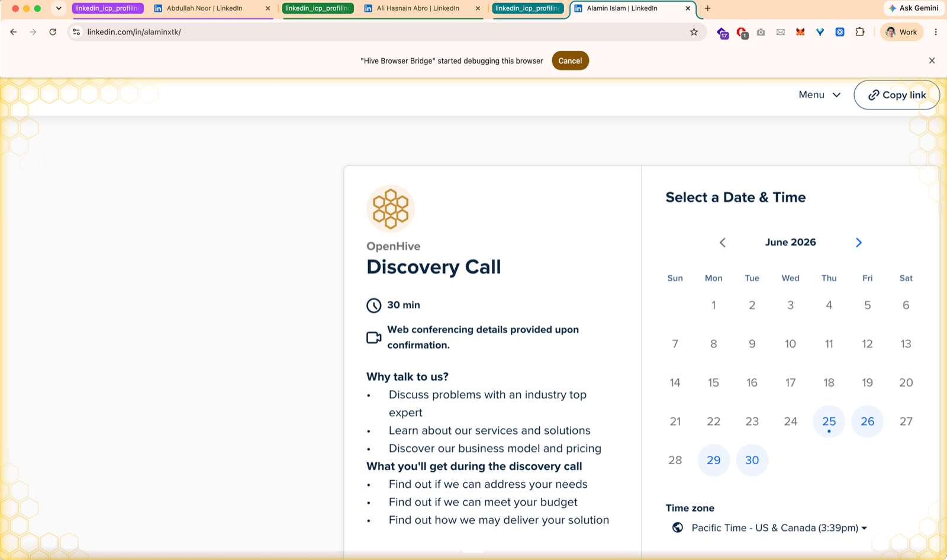This screenshot has width=947, height=560.
Task: Click the 'Learn about our services and solutions' bullet
Action: [489, 430]
